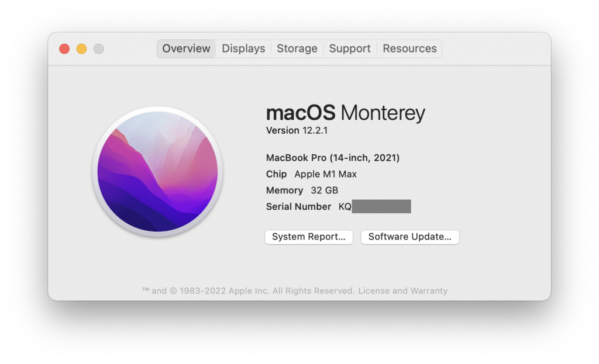The height and width of the screenshot is (364, 599).
Task: Click the grey disabled zoom button
Action: pyautogui.click(x=98, y=49)
